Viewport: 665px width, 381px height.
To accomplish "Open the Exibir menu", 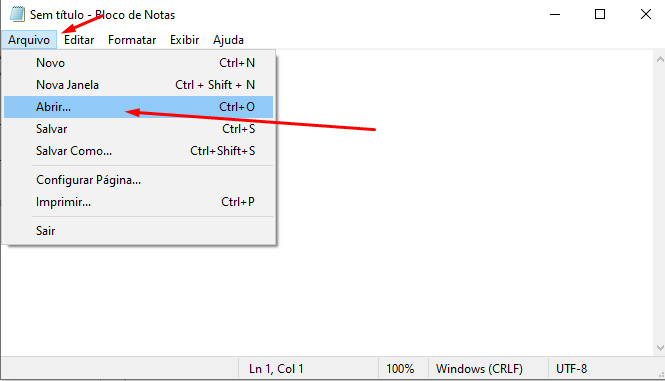I will coord(184,40).
